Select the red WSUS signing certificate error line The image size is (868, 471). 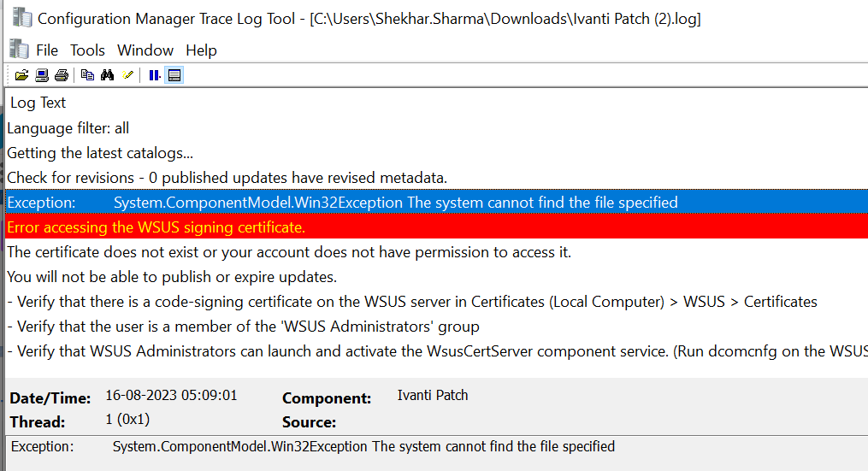[156, 227]
